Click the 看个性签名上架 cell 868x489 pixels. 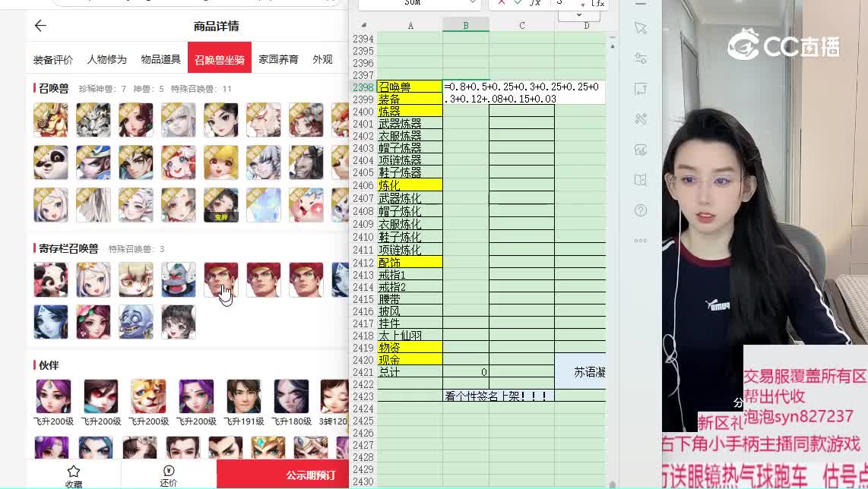498,396
